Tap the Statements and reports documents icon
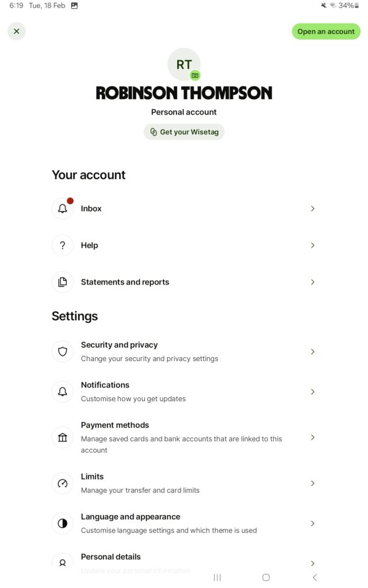368x588 pixels. point(63,282)
